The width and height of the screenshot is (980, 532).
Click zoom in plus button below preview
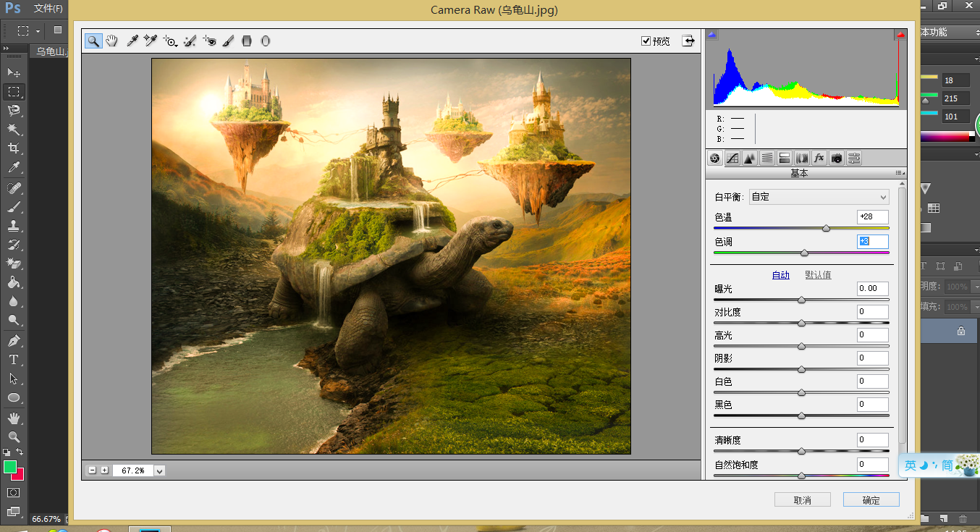105,470
